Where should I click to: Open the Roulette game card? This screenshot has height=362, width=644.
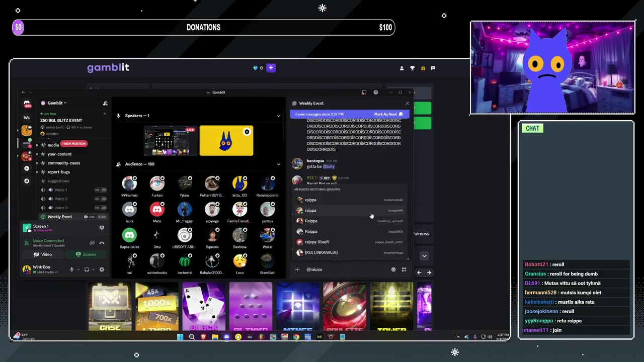(x=345, y=306)
